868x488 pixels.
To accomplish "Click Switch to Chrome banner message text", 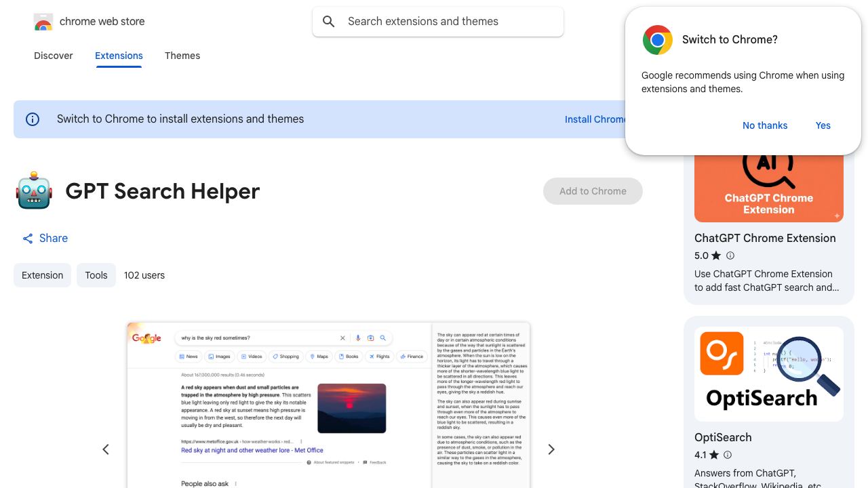I will tap(180, 119).
